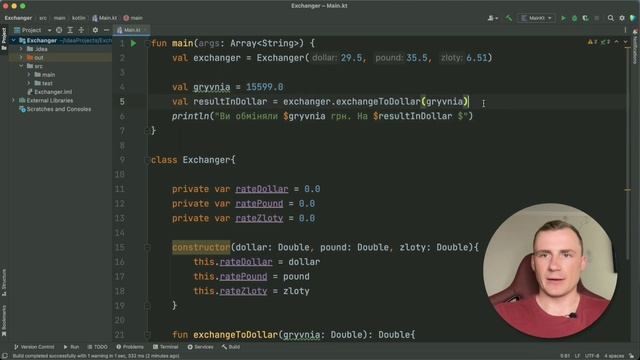
Task: Expand the out folder
Action: (21, 58)
